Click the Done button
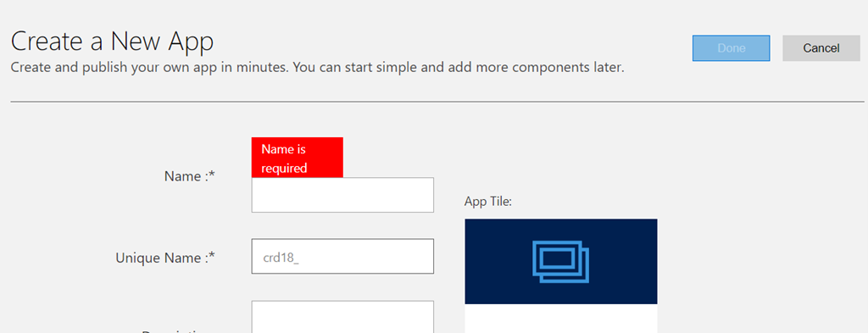 (731, 48)
